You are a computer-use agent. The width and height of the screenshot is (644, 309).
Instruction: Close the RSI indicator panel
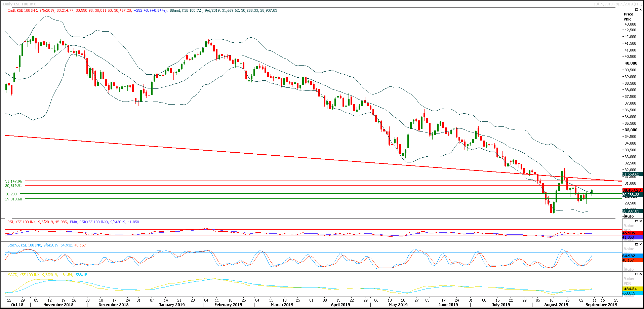click(x=640, y=221)
